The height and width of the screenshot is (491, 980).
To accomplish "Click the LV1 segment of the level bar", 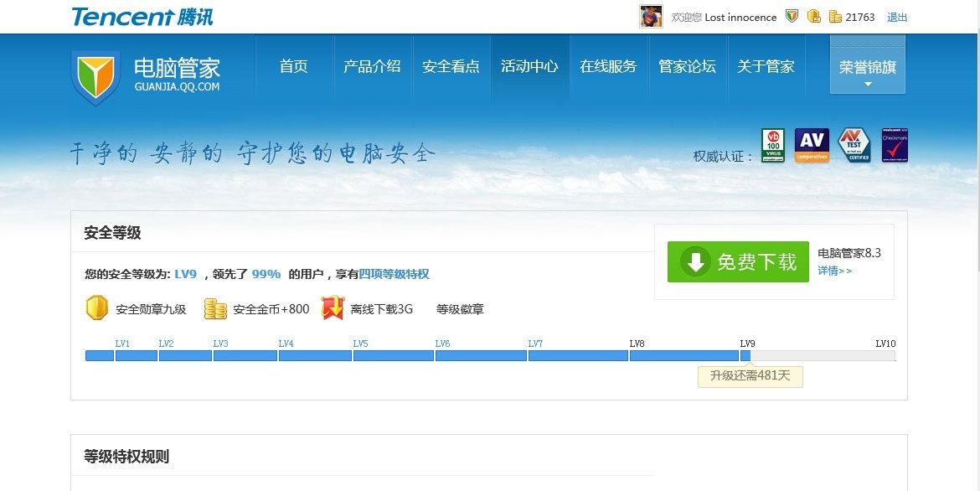I will click(x=137, y=356).
